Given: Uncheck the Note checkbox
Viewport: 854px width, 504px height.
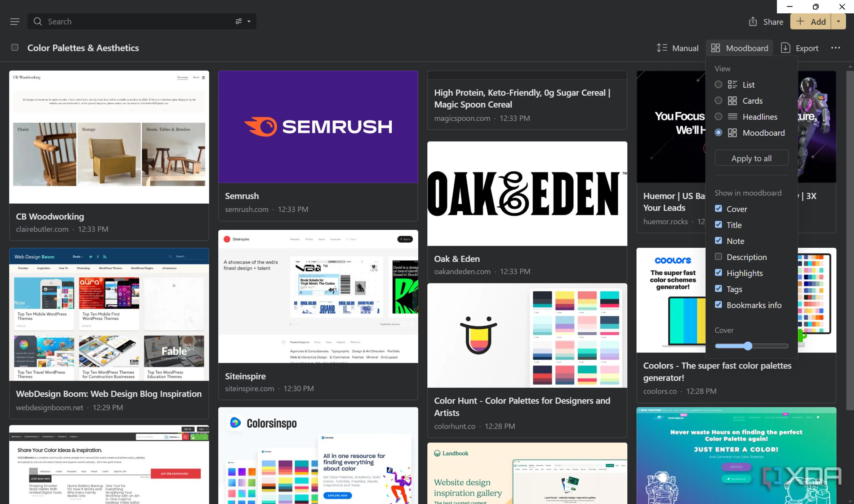Looking at the screenshot, I should [x=719, y=241].
